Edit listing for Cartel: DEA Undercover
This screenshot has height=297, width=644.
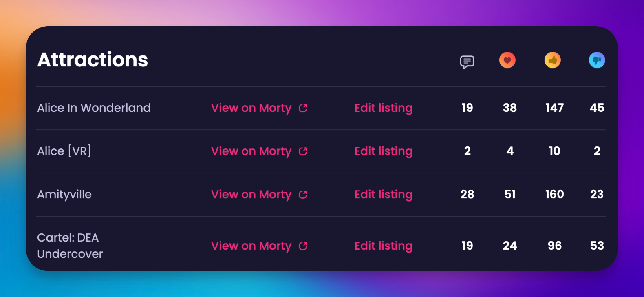point(384,246)
